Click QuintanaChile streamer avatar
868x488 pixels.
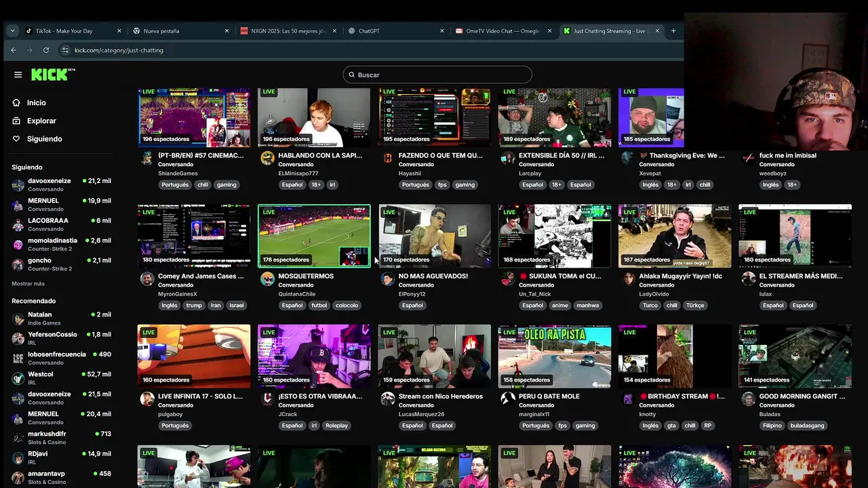click(267, 279)
